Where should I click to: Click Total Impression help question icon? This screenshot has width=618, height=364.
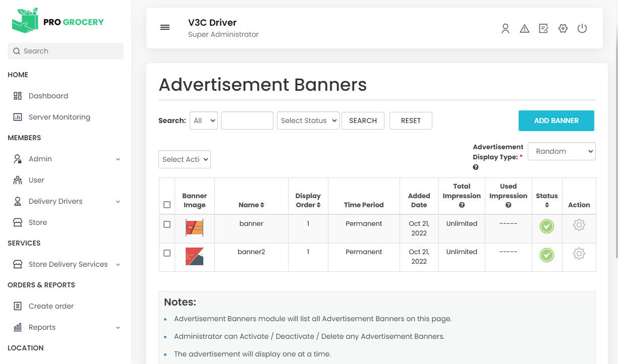tap(462, 205)
